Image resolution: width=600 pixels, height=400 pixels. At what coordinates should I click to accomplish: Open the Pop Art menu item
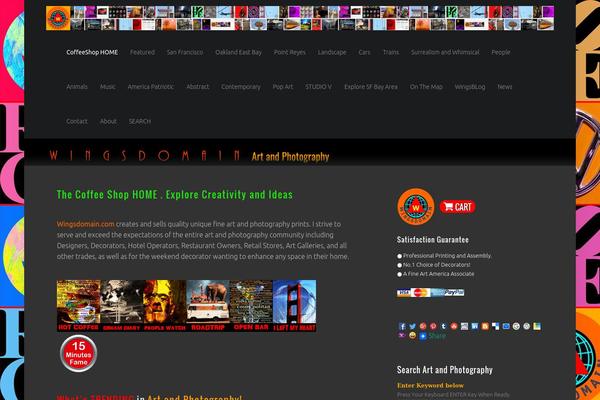283,87
